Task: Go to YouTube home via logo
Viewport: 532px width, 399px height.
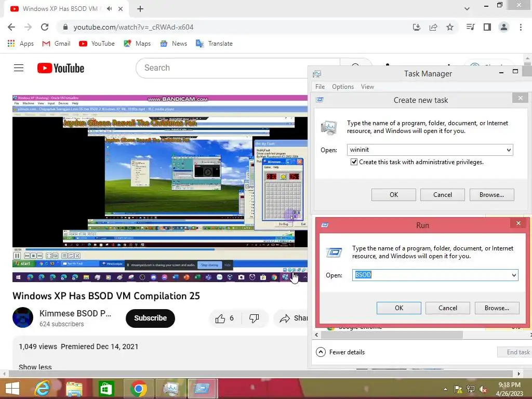Action: 61,68
